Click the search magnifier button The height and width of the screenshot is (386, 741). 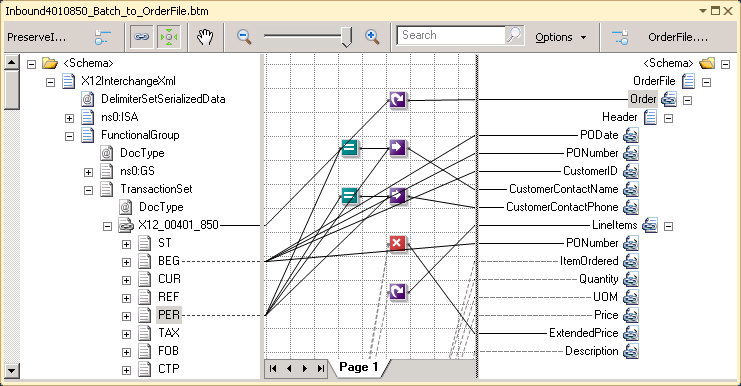[514, 35]
